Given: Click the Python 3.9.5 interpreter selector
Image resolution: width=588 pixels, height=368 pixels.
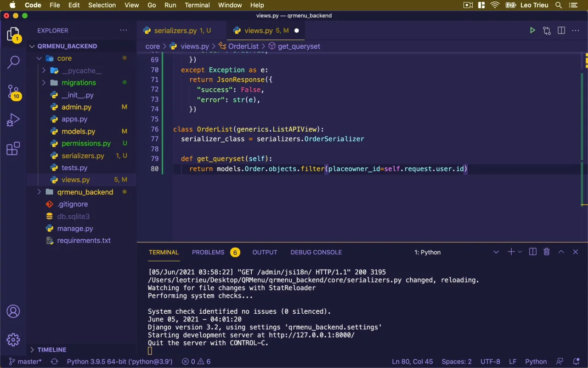Looking at the screenshot, I should click(x=119, y=362).
